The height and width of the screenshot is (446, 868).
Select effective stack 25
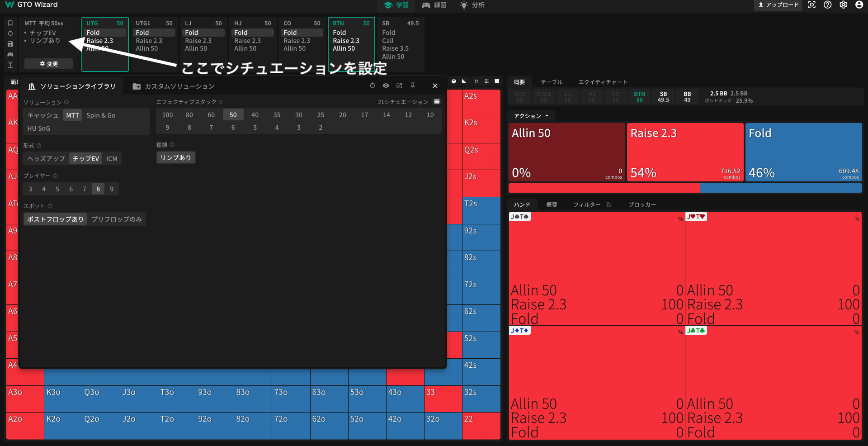pyautogui.click(x=321, y=115)
